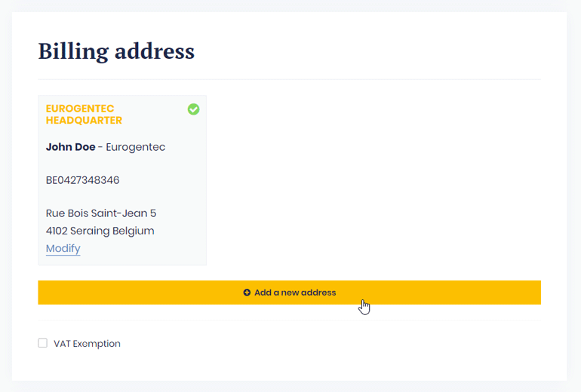The height and width of the screenshot is (392, 581).
Task: Click the EUROGENTEC HEADQUARTER card title
Action: coord(84,115)
